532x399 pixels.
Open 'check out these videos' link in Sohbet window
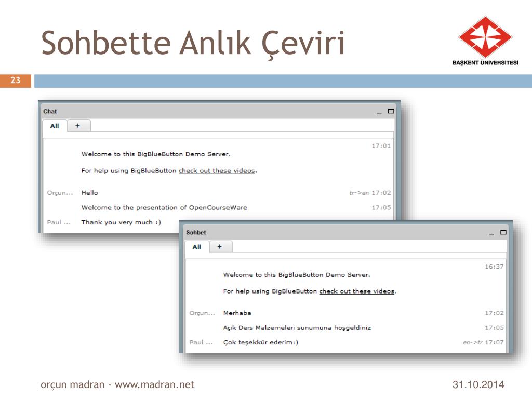pyautogui.click(x=357, y=291)
